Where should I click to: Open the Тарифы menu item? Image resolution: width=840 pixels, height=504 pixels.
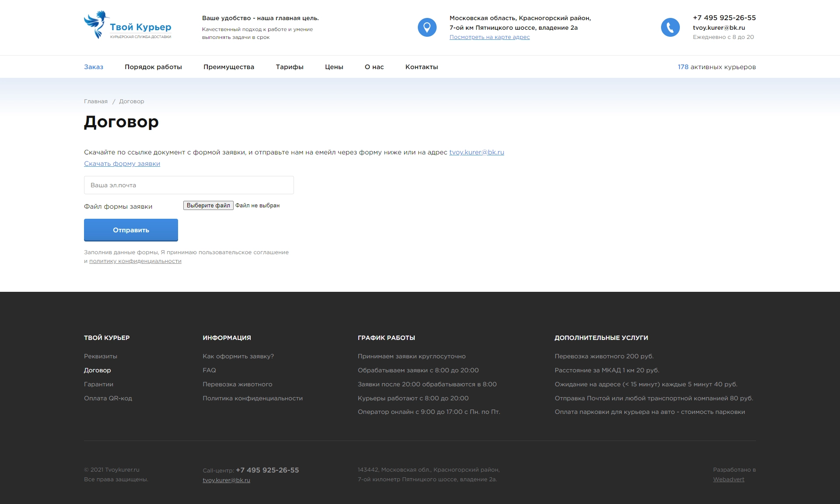(290, 67)
